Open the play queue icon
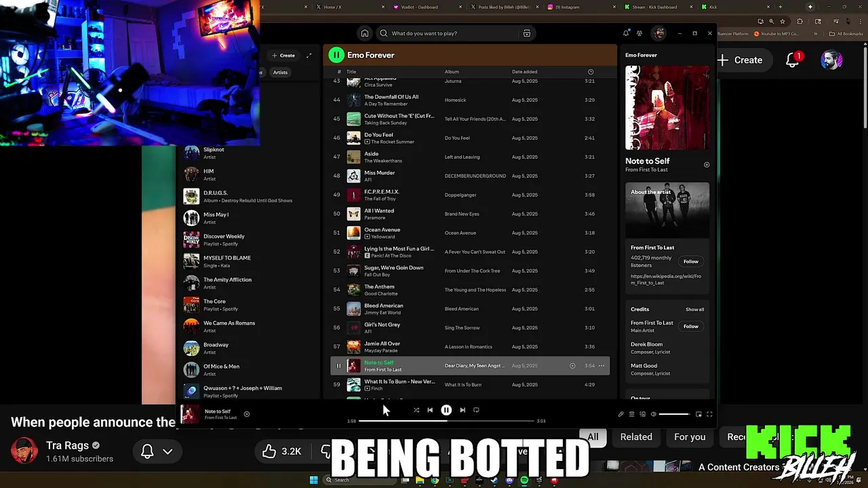This screenshot has height=488, width=868. click(631, 414)
